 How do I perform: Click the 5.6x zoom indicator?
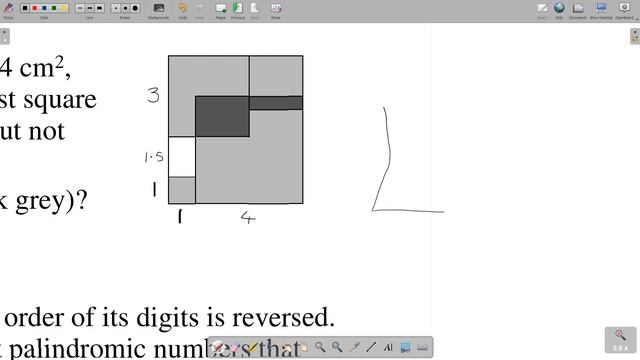(x=620, y=340)
